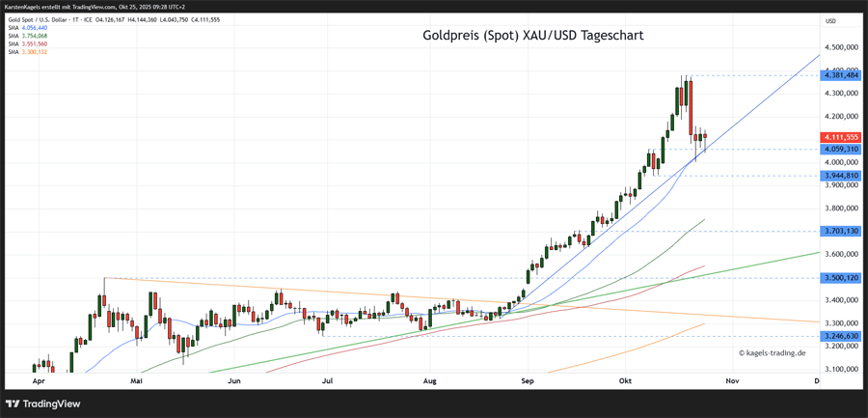Click the 3.944,810 price level tag
The image size is (868, 418).
(840, 176)
